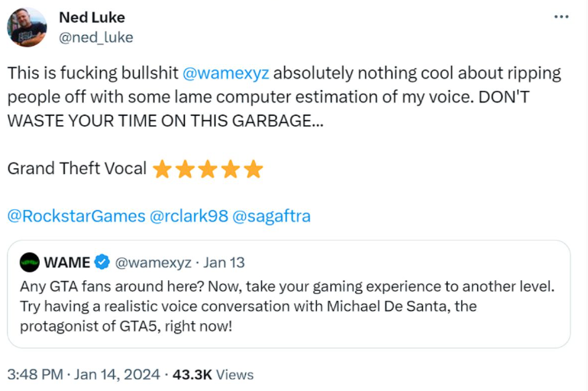Click the @ned_luke handle under the name
This screenshot has width=588, height=391.
(95, 37)
